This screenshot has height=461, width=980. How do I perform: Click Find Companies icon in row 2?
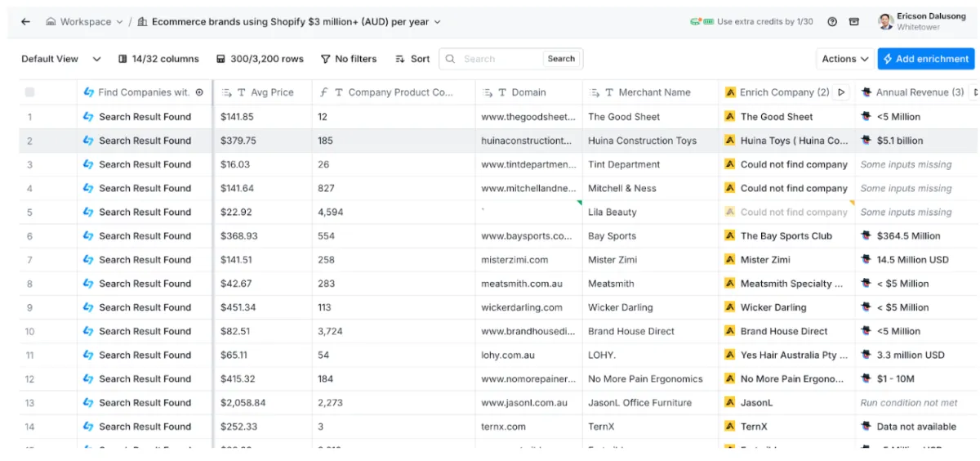89,141
